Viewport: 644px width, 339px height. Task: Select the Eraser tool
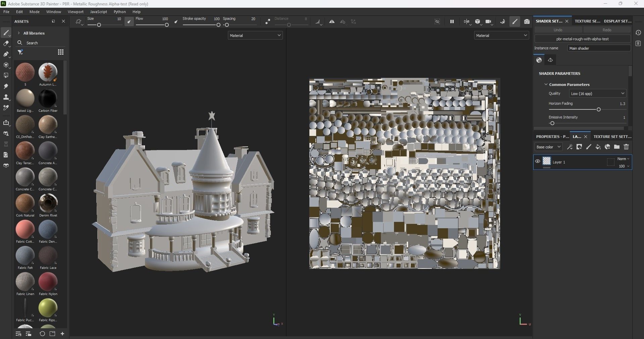[6, 44]
